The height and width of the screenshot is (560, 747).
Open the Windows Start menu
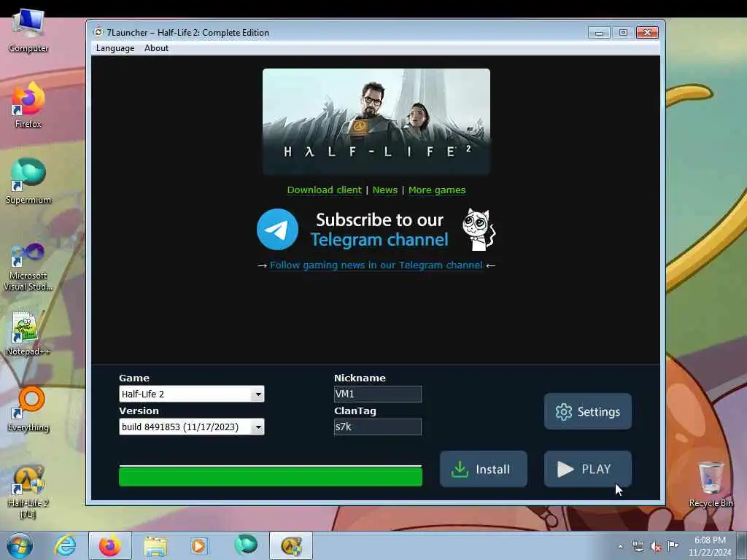pyautogui.click(x=20, y=545)
